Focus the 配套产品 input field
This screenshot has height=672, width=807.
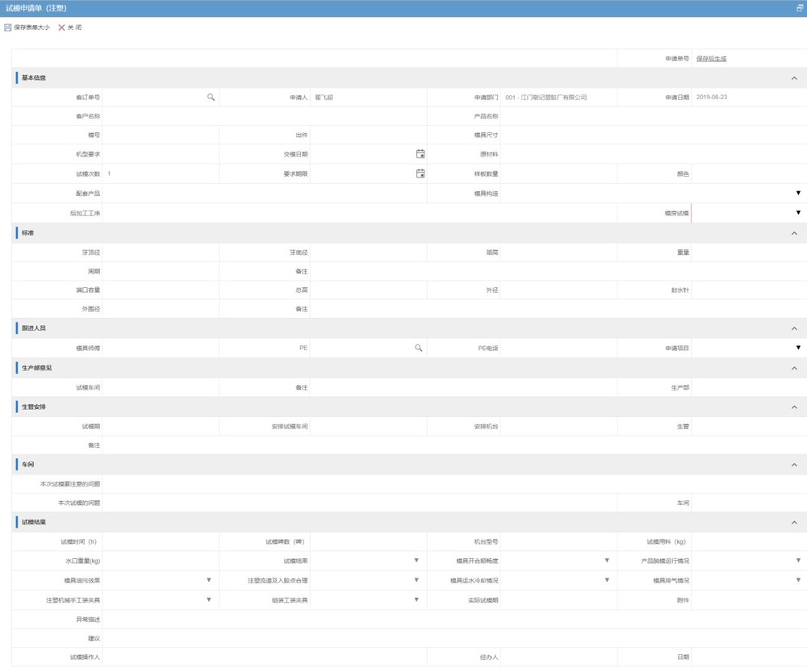[x=265, y=194]
